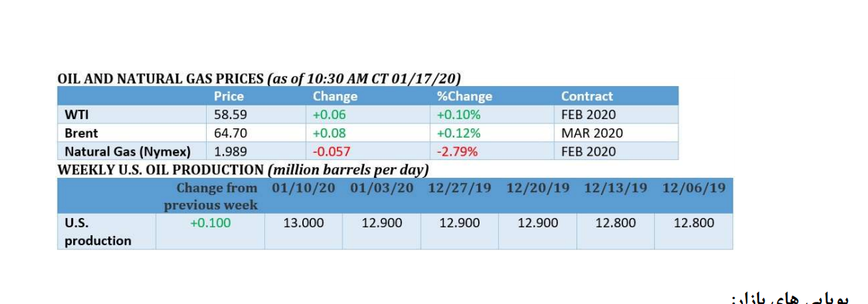This screenshot has width=868, height=304.
Task: Click the Natural Gas (Nymex) row label
Action: click(127, 152)
